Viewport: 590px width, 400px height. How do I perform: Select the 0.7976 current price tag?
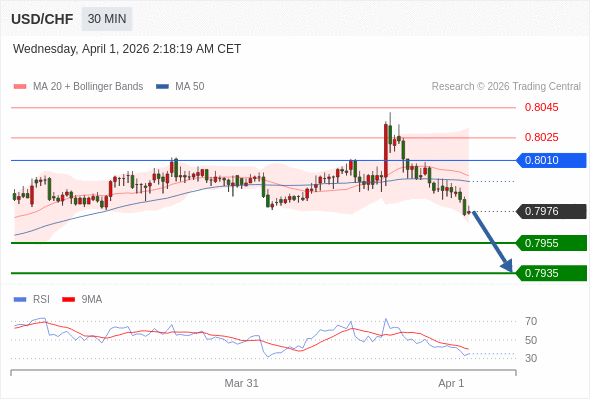pyautogui.click(x=551, y=211)
